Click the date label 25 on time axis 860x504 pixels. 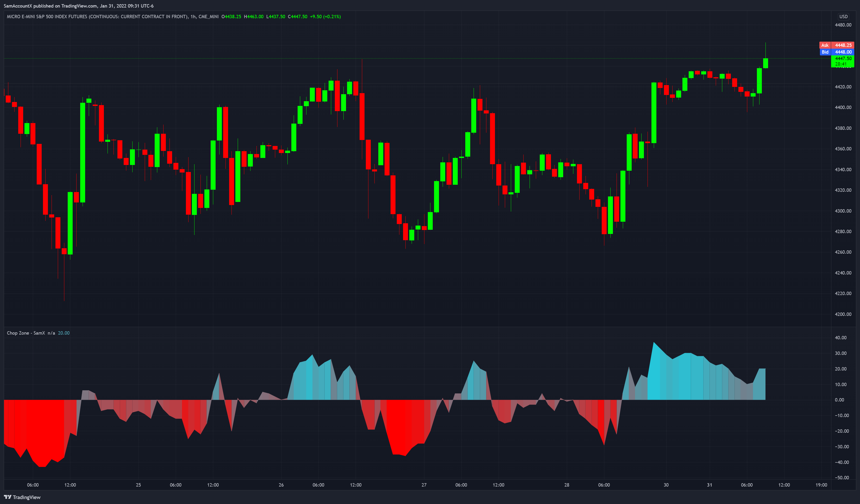138,485
